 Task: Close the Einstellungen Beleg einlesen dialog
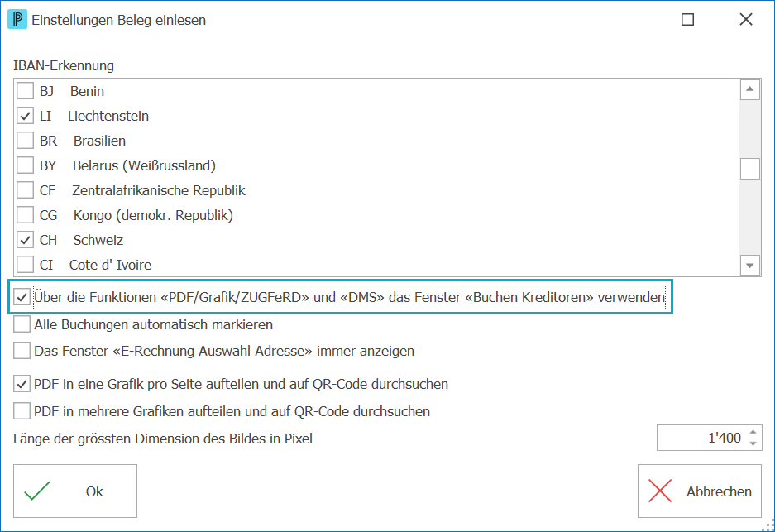746,20
